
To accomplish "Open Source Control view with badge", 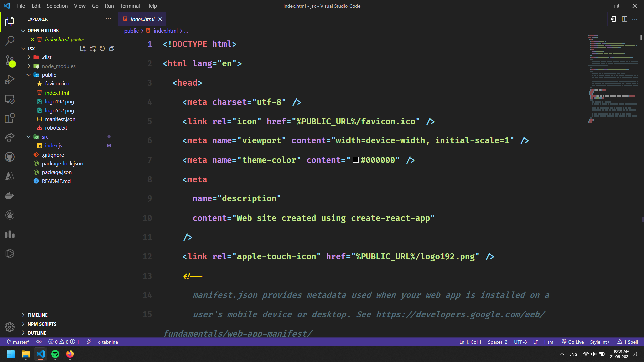I will [10, 61].
